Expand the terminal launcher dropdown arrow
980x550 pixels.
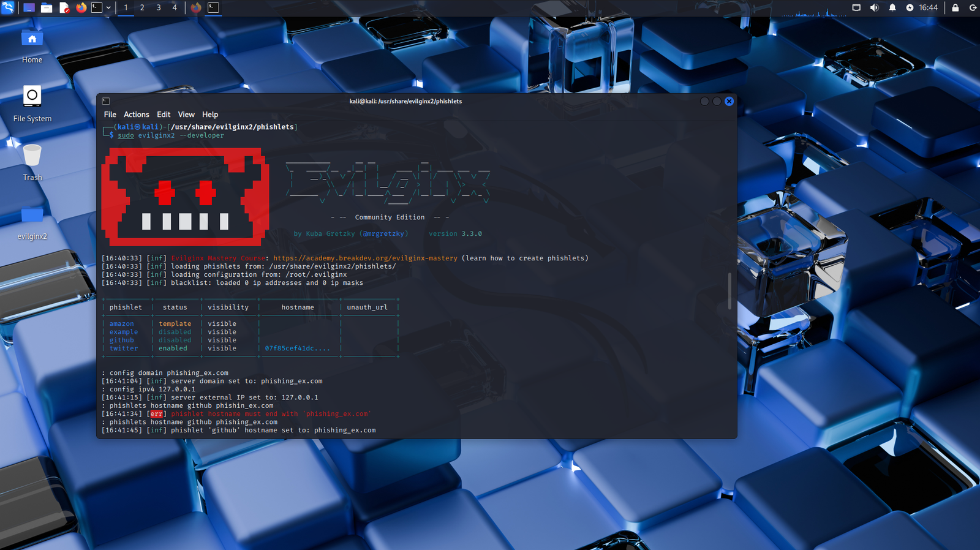click(x=108, y=7)
